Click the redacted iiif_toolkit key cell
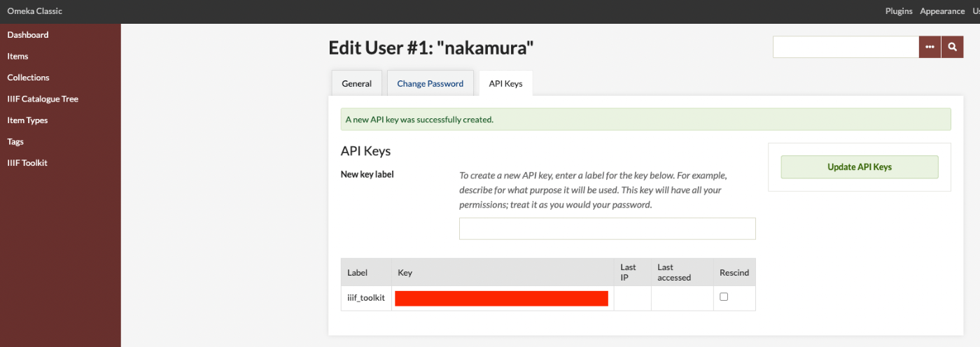 (x=501, y=298)
